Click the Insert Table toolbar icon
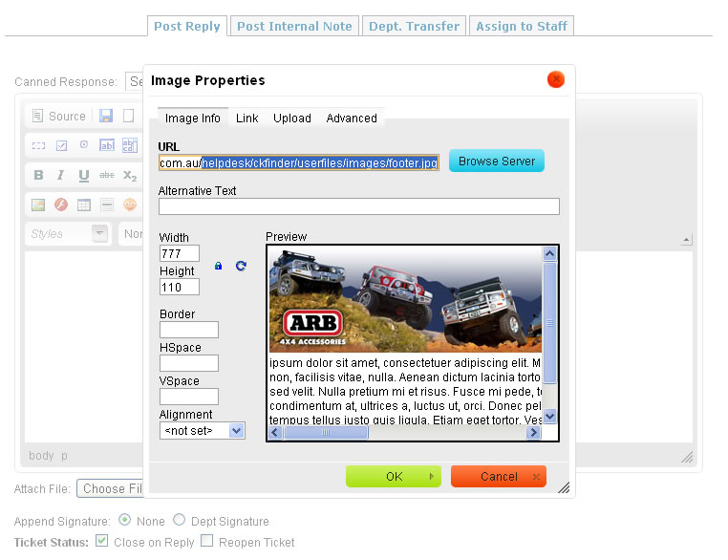Screen dimensions: 728x560 pyautogui.click(x=83, y=205)
